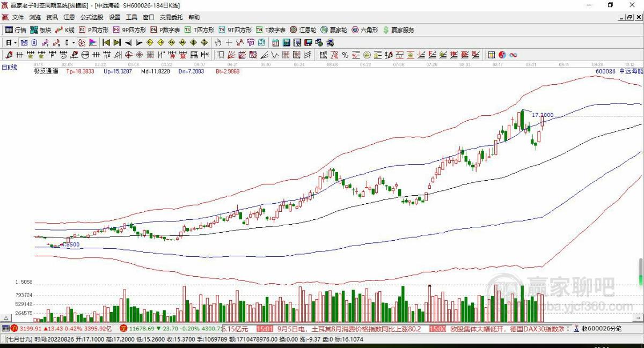Open the 9P四方形 tool

pos(129,30)
